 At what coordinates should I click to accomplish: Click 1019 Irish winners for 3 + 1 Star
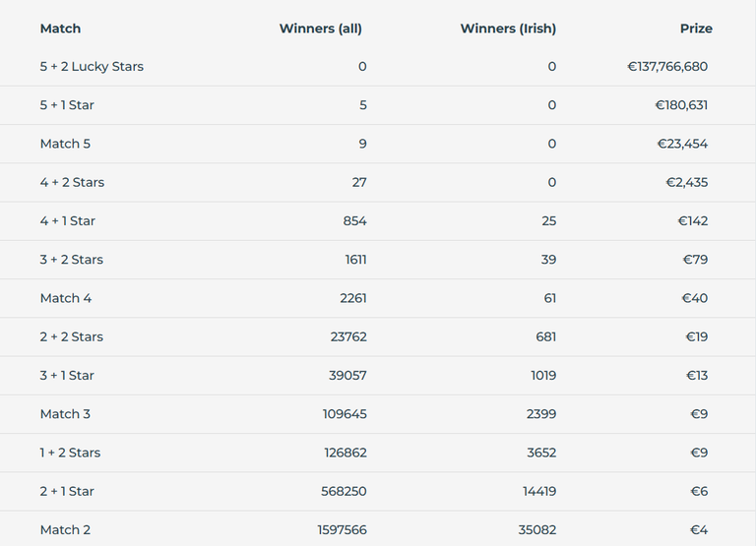[543, 376]
